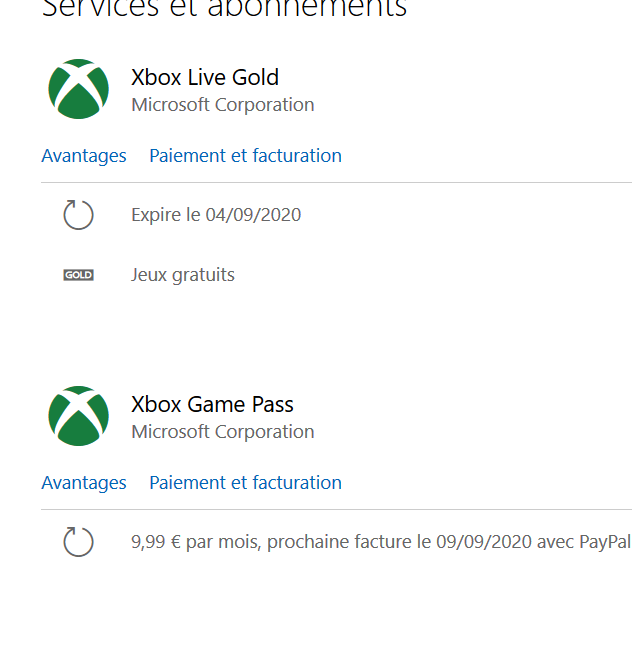The height and width of the screenshot is (651, 632).
Task: Click the divider line below the Xbox Live Gold links
Action: point(336,182)
